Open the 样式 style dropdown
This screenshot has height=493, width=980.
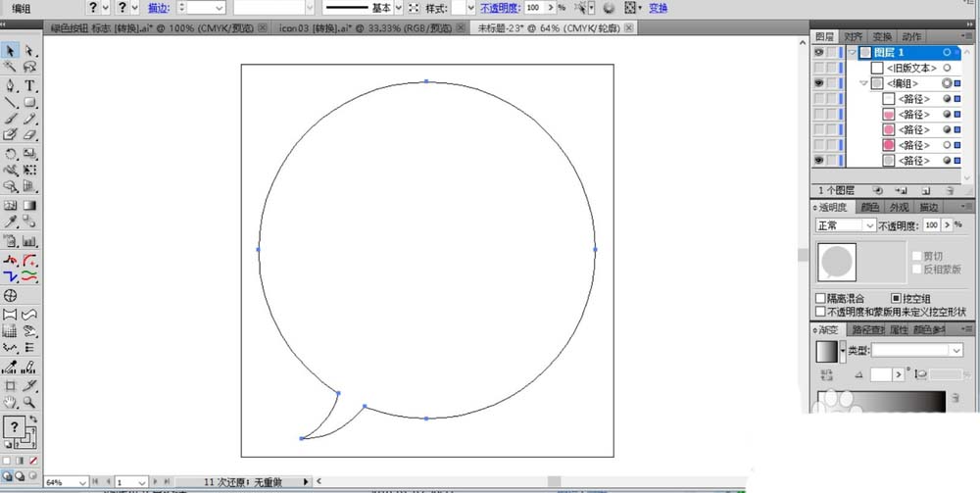click(470, 8)
